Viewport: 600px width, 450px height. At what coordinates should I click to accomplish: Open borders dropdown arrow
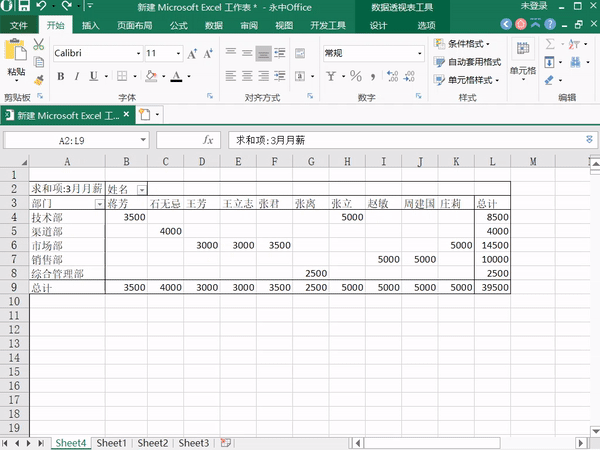point(135,76)
